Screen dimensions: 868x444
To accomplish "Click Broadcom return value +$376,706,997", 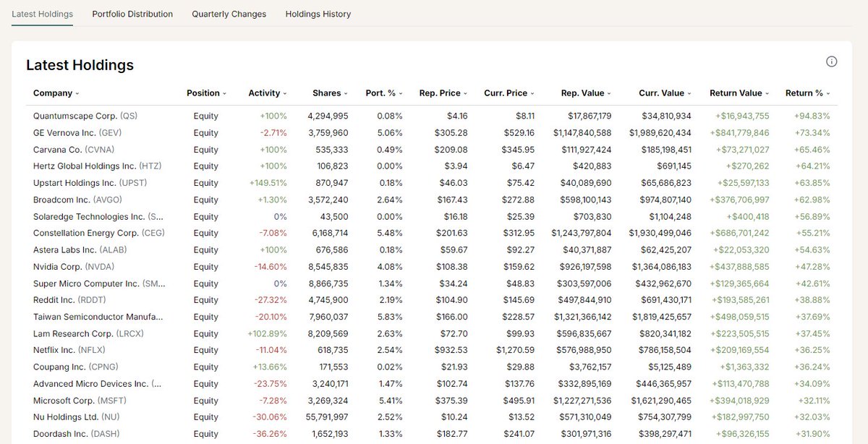I will 739,200.
